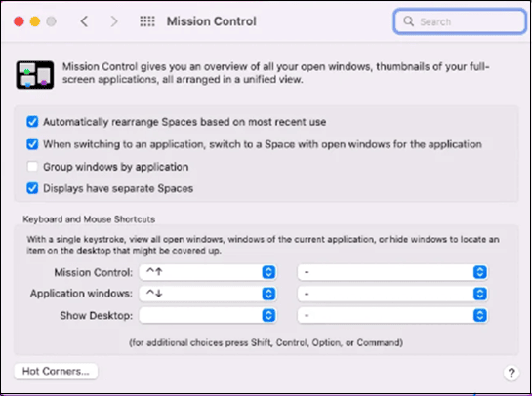The width and height of the screenshot is (532, 396).
Task: Open the Hot Corners settings
Action: 56,372
